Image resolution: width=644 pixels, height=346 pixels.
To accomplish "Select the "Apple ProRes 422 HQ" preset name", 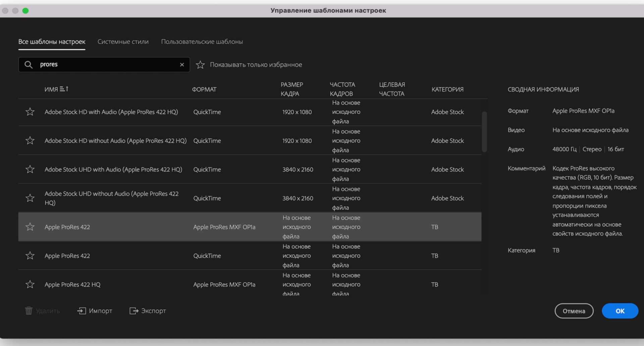I will 72,284.
